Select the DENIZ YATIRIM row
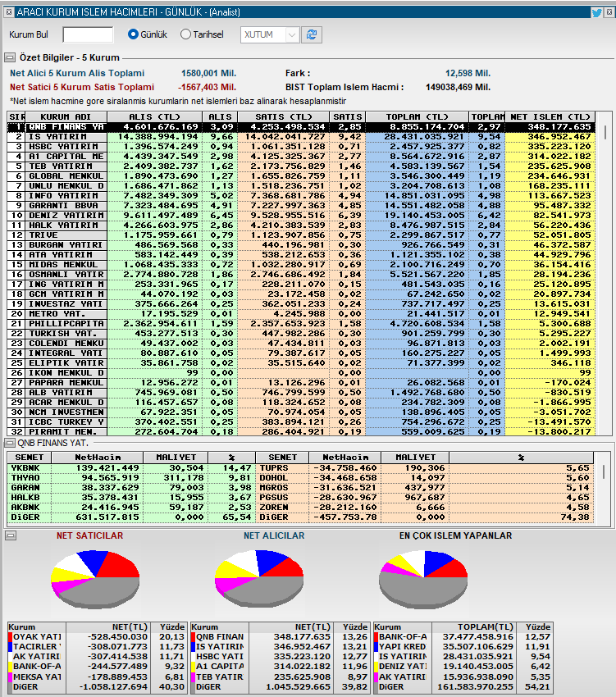 click(301, 216)
